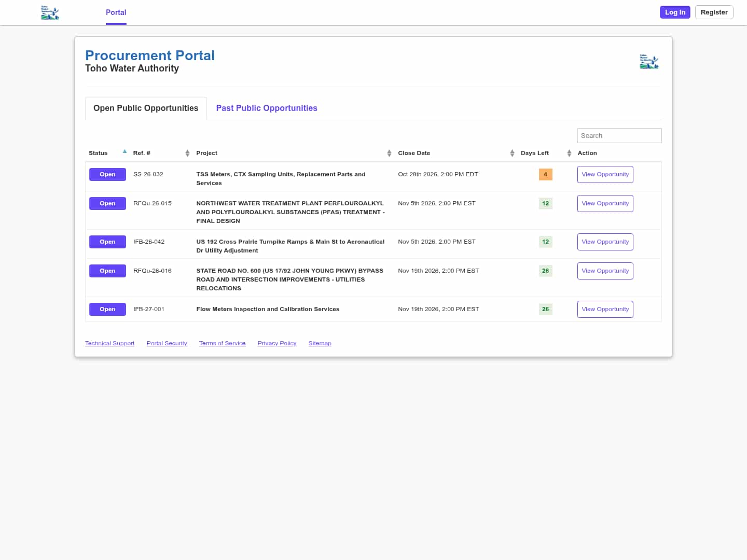747x560 pixels.
Task: Open the Portal navigation tab
Action: (x=116, y=12)
